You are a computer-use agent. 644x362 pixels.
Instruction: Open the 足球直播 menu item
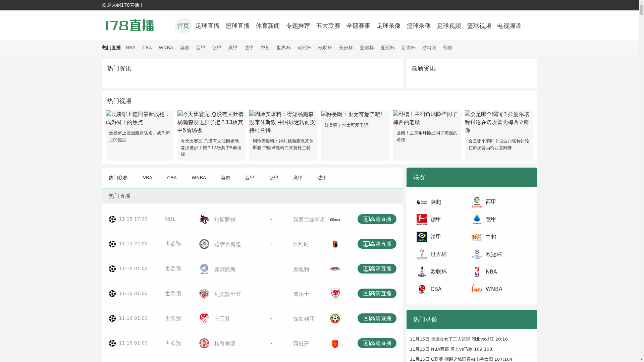207,26
